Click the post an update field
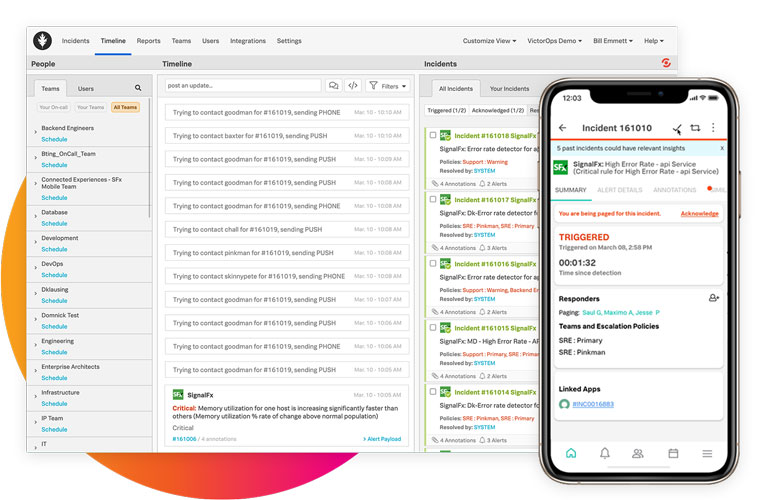This screenshot has width=760, height=500. (243, 86)
